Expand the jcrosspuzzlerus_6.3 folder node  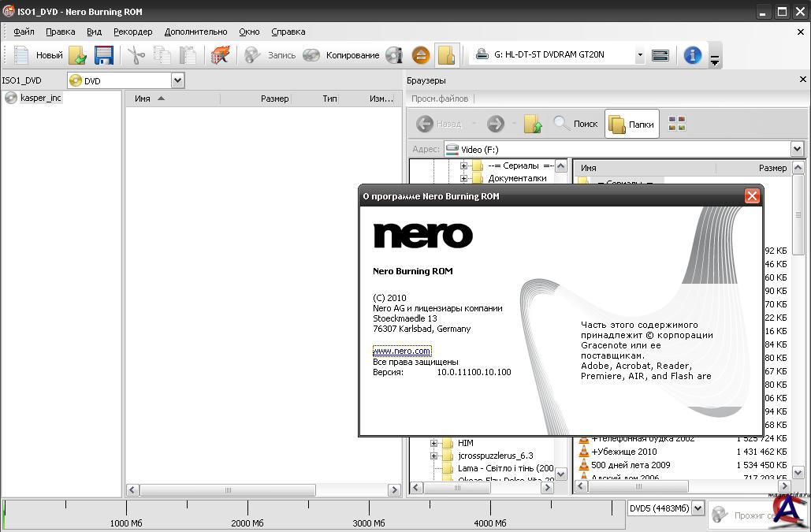tap(433, 456)
